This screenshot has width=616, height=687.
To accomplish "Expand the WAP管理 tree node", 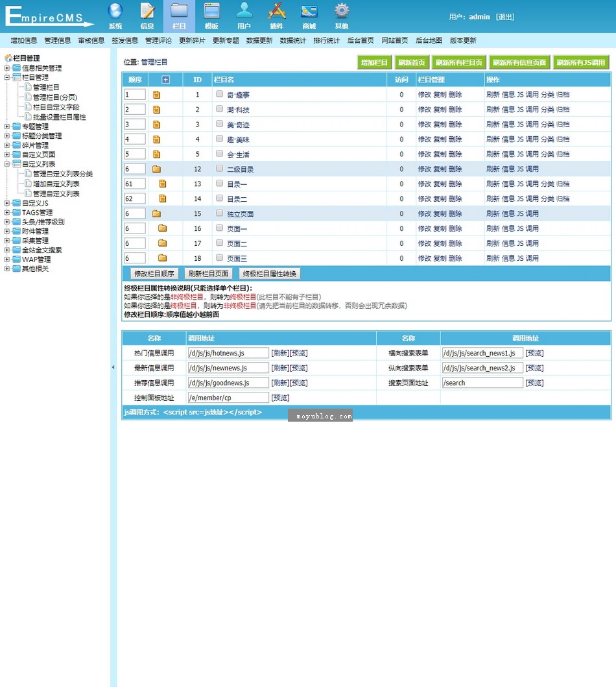I will [7, 259].
